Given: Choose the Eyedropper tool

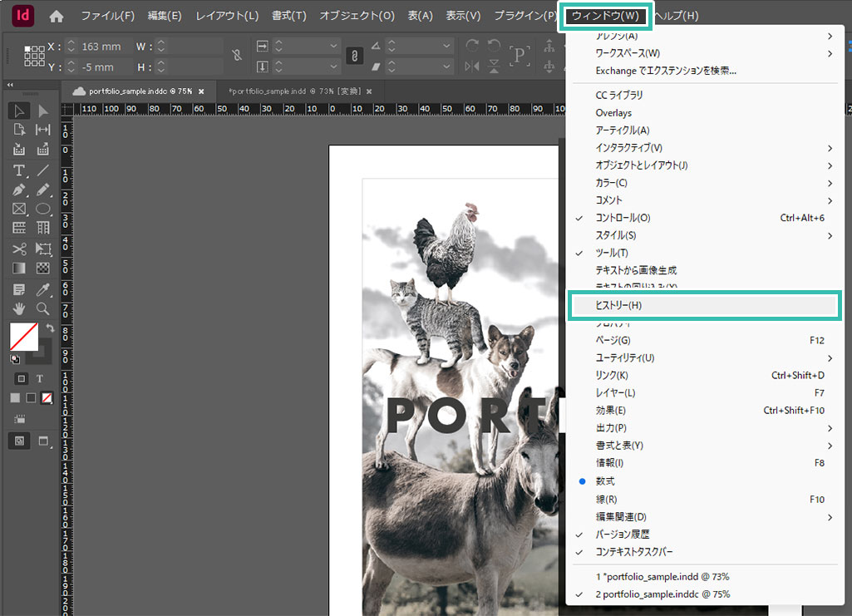Looking at the screenshot, I should click(42, 289).
